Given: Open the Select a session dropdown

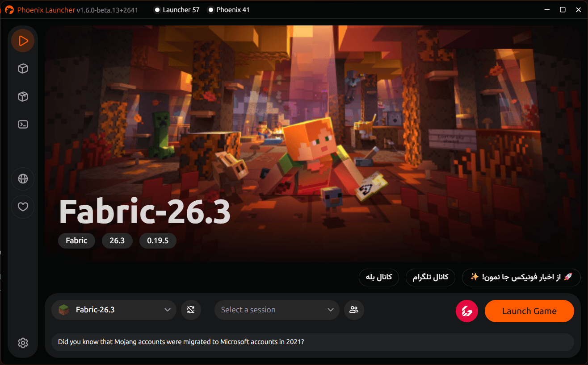Looking at the screenshot, I should tap(277, 310).
